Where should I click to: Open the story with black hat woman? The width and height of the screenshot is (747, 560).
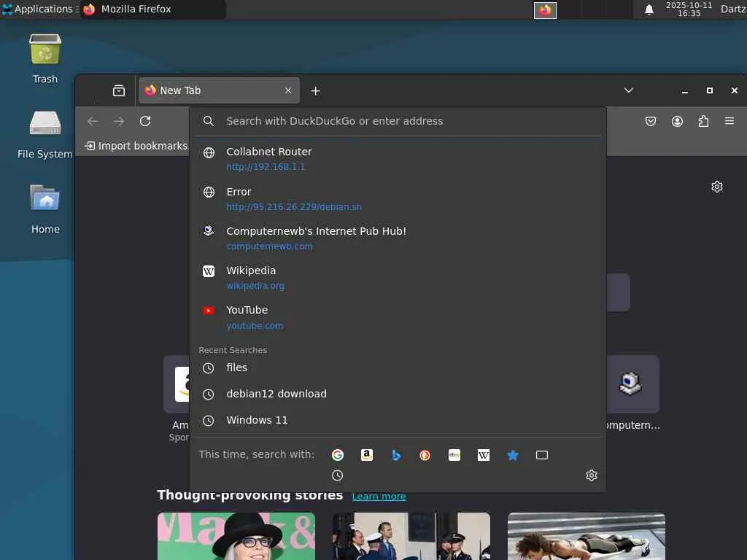click(x=236, y=536)
